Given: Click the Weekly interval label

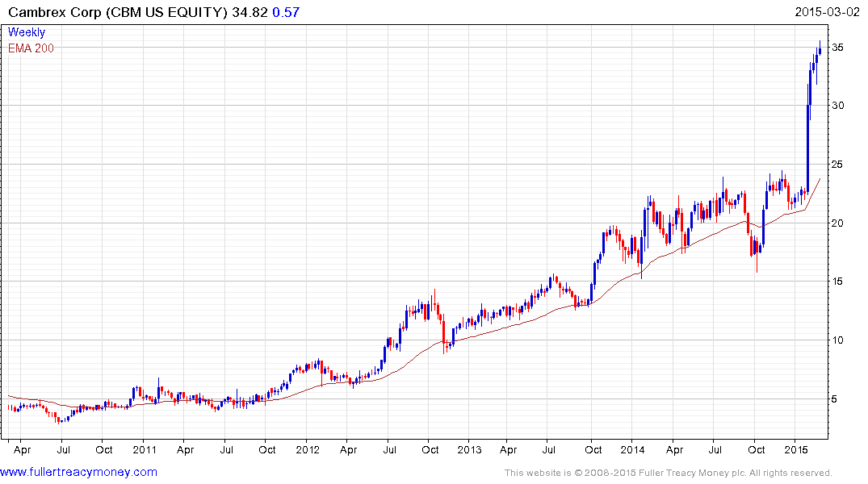Looking at the screenshot, I should tap(27, 32).
